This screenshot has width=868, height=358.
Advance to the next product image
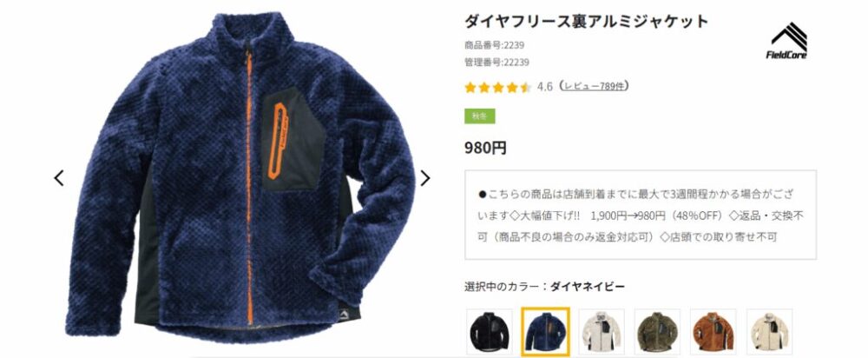(425, 178)
